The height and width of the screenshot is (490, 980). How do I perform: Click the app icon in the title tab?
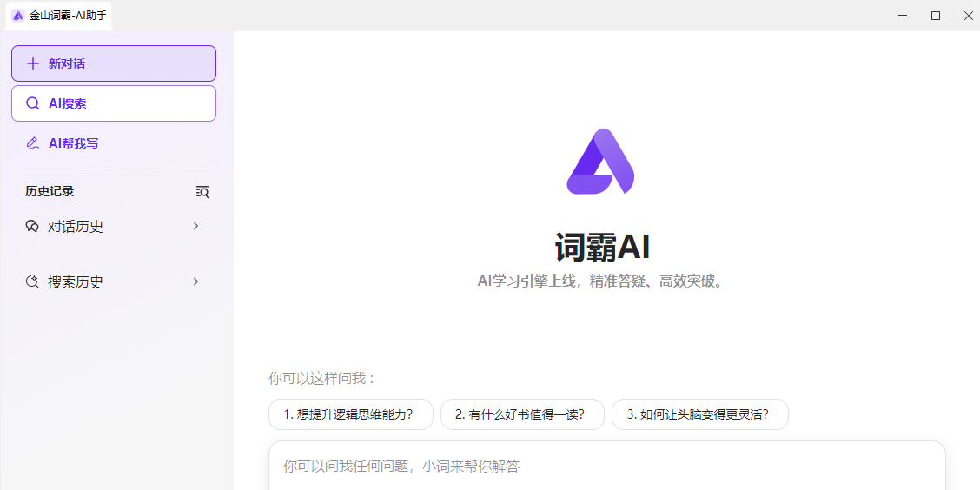(18, 16)
